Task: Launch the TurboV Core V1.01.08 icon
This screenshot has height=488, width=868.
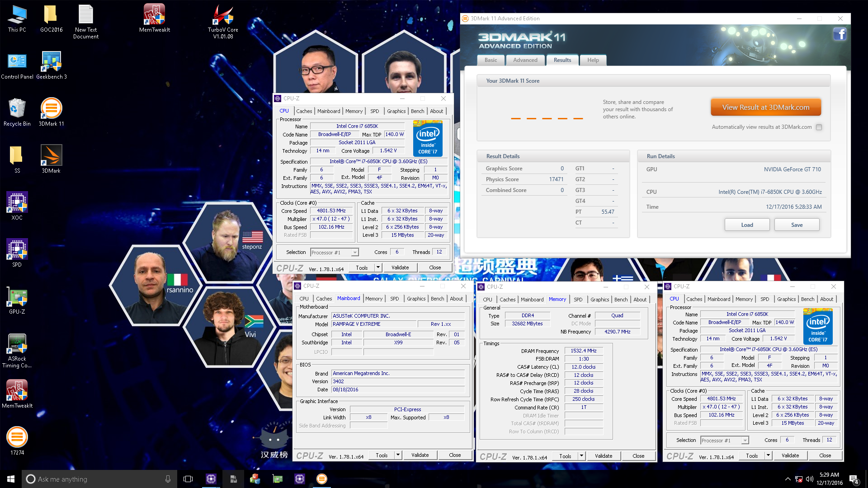Action: pyautogui.click(x=223, y=21)
